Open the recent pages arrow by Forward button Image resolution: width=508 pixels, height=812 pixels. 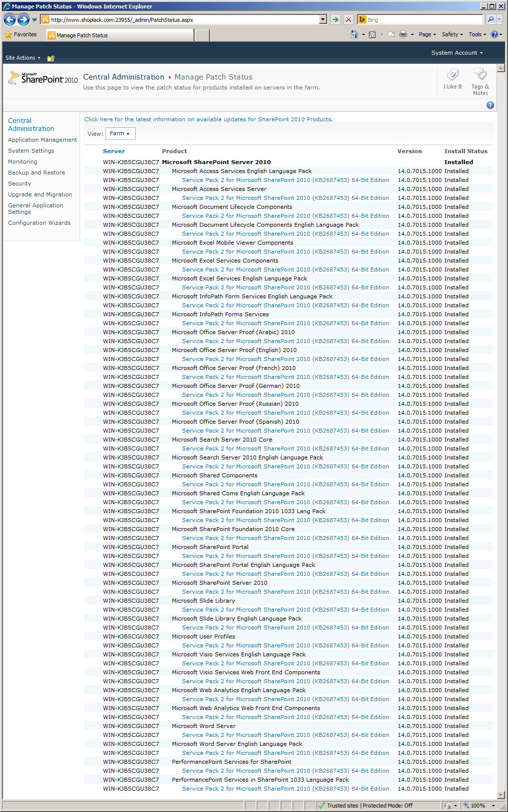(x=34, y=20)
